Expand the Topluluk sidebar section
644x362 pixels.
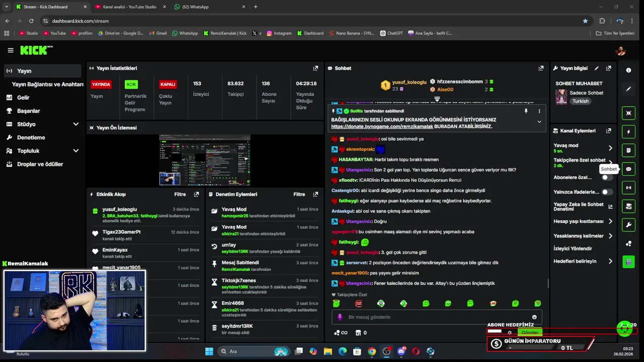point(76,151)
